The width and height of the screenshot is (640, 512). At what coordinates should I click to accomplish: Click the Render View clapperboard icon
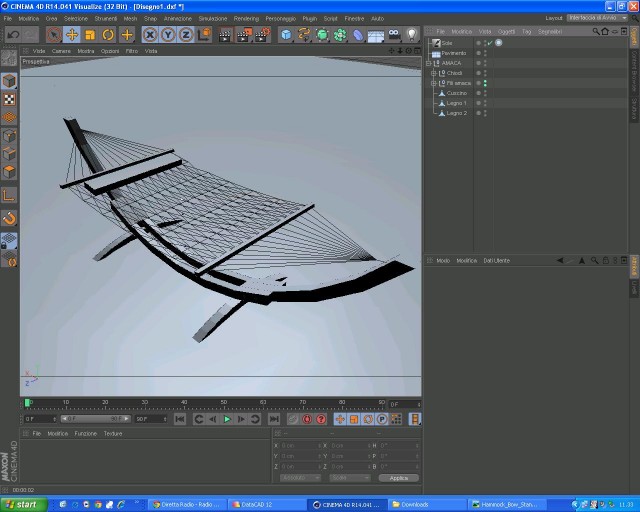tap(225, 35)
